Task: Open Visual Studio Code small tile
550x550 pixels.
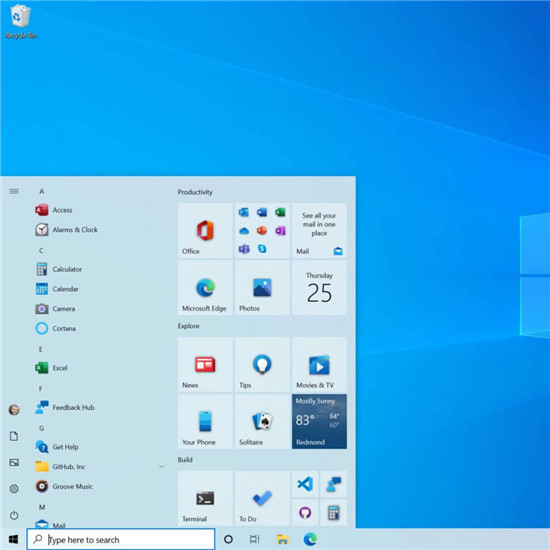Action: [305, 484]
